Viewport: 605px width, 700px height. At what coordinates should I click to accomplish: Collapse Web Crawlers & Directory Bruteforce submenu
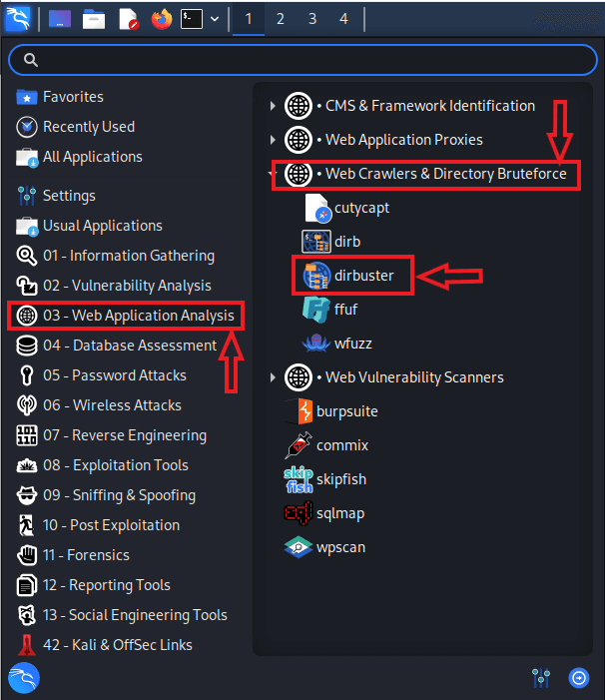(x=272, y=174)
